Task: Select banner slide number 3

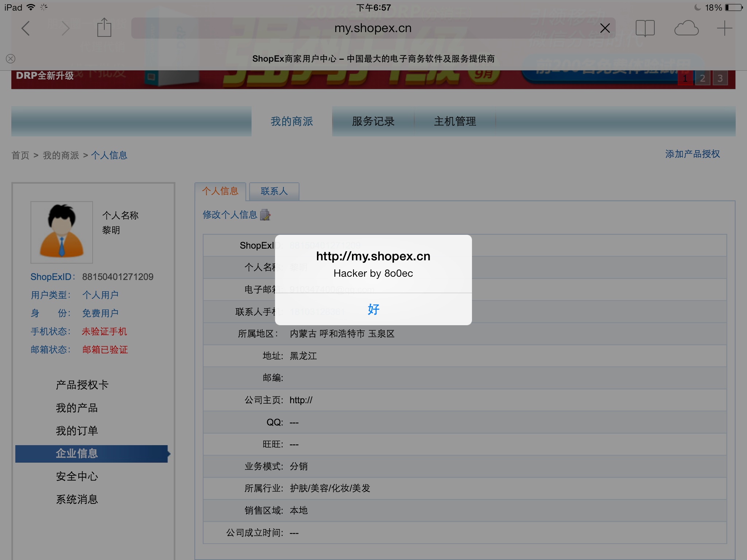Action: (720, 78)
